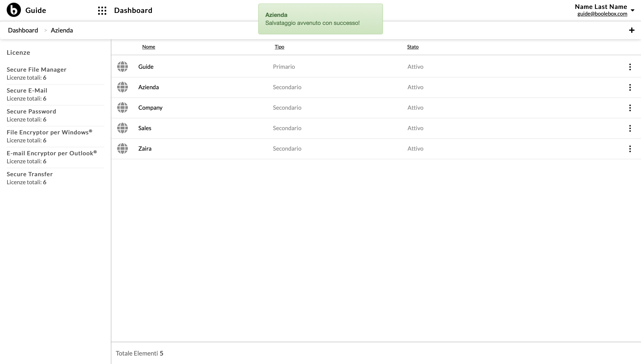641x364 pixels.
Task: Open three-dot menu for Guide row
Action: click(630, 67)
